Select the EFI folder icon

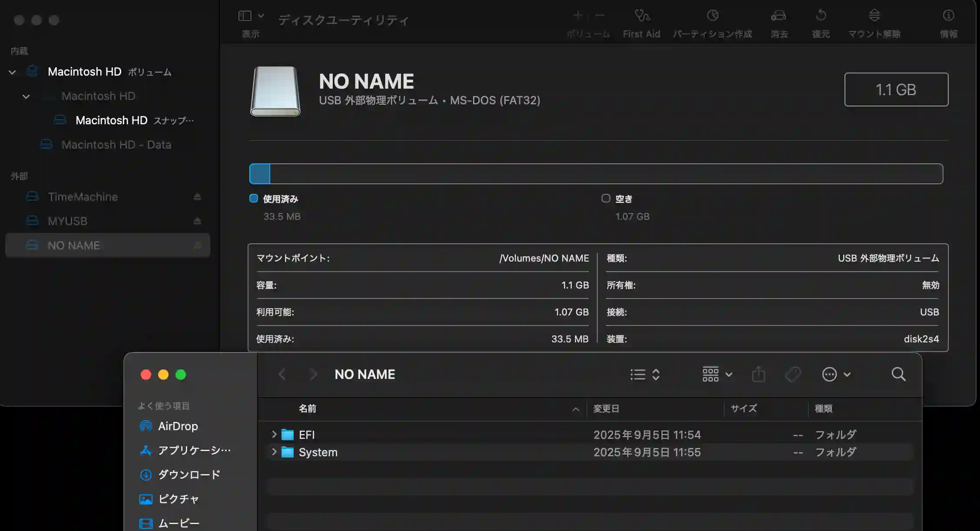(x=288, y=435)
